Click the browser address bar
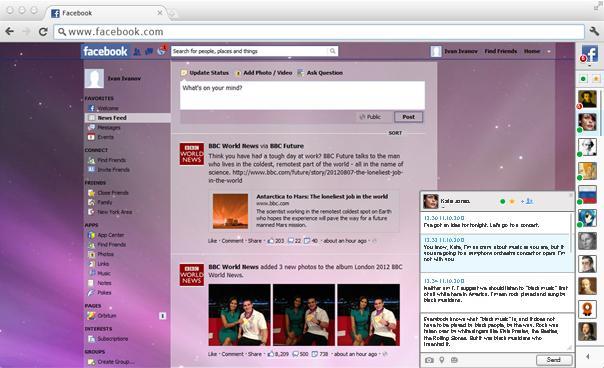Viewport: 604px width, 368px height. 319,32
